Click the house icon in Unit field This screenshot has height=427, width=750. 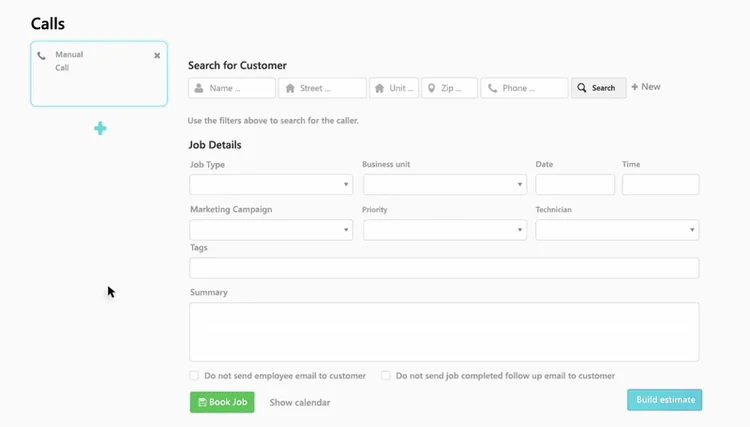pyautogui.click(x=379, y=88)
